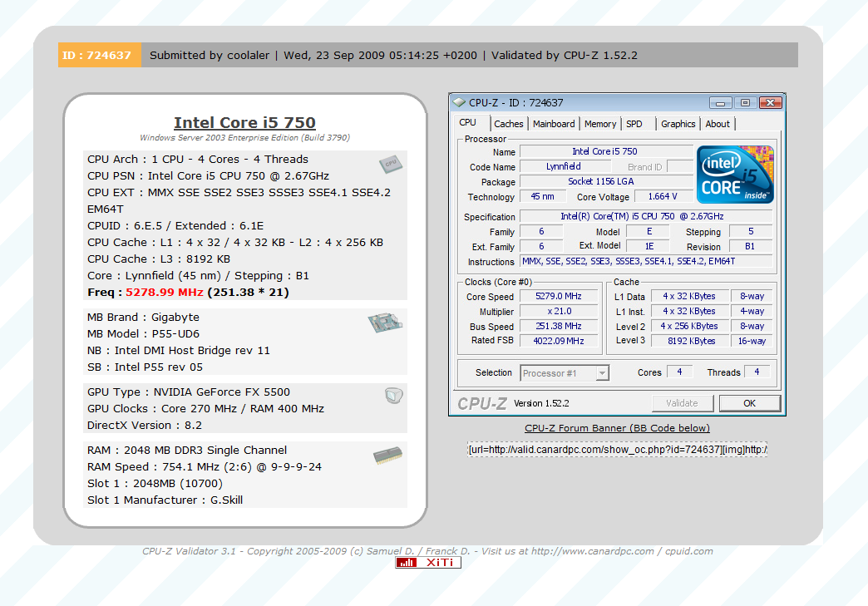The height and width of the screenshot is (606, 868).
Task: Expand the Processor #1 selection dropdown
Action: [x=602, y=373]
